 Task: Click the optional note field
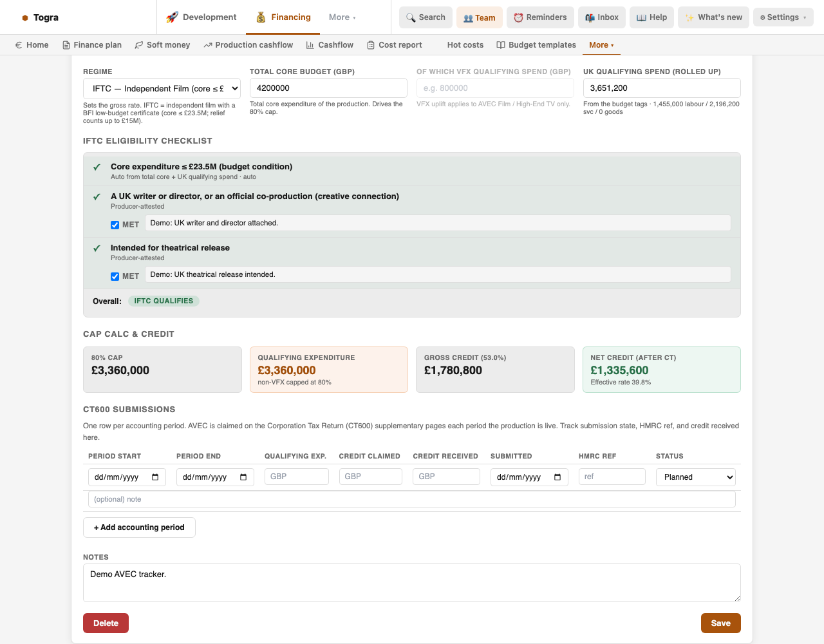(x=412, y=499)
